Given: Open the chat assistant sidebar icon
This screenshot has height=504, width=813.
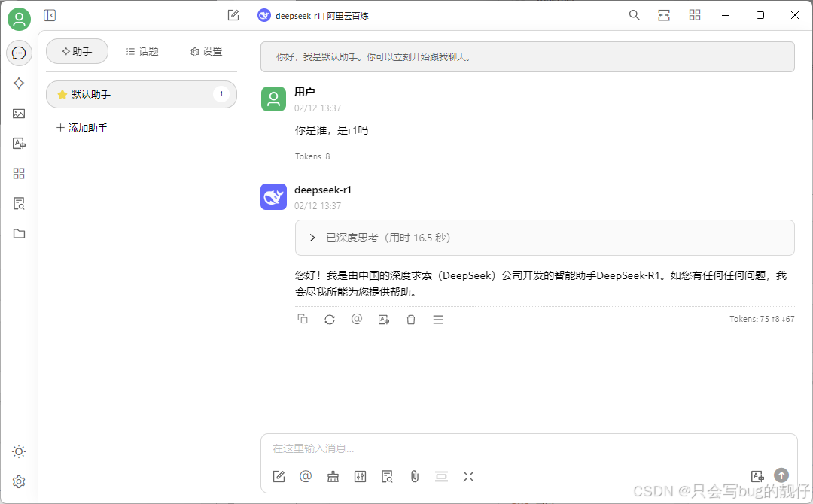Looking at the screenshot, I should click(19, 53).
